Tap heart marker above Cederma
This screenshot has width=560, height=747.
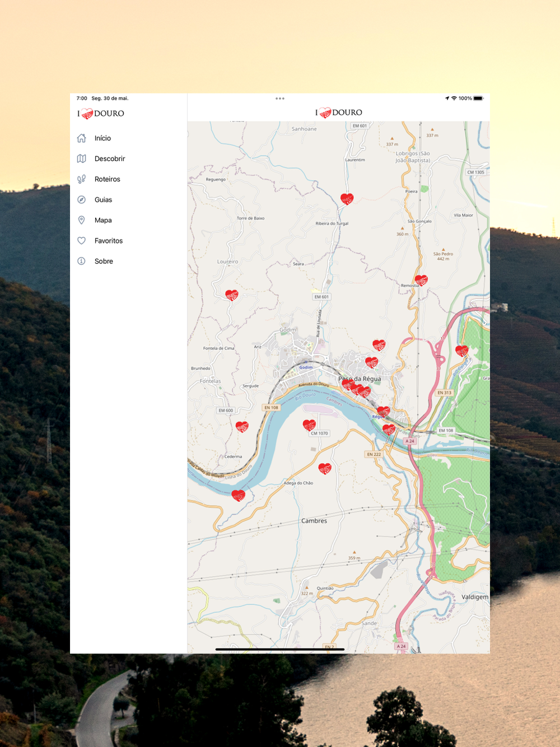(242, 427)
